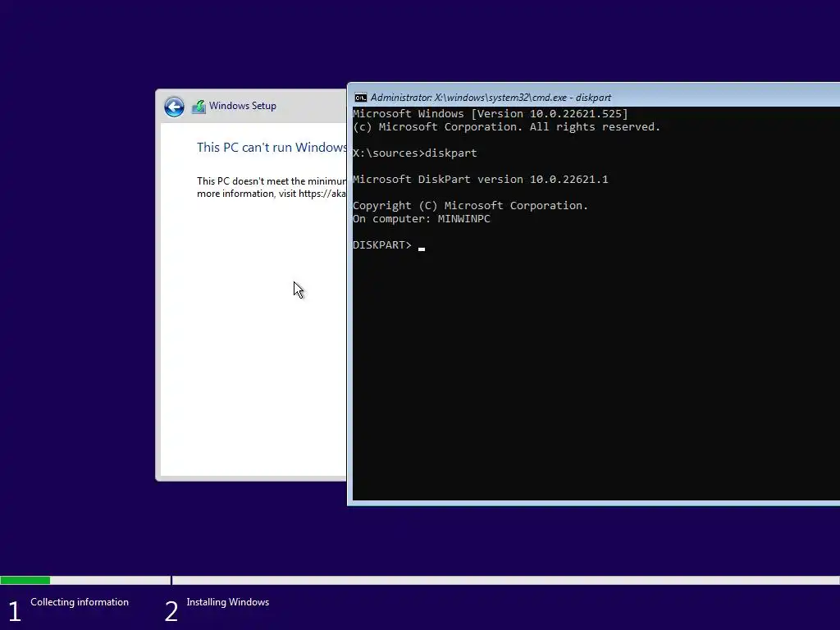Click the Copyright (C) Microsoft Corporation line
Viewport: 840px width, 630px height.
(470, 206)
